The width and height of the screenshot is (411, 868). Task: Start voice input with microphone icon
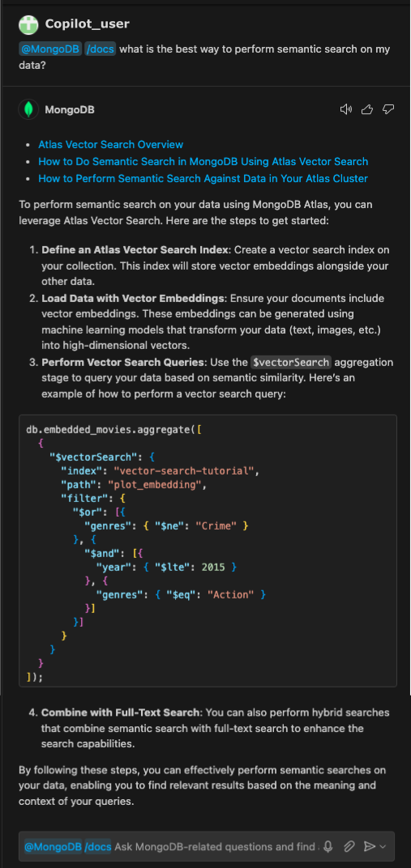coord(328,846)
